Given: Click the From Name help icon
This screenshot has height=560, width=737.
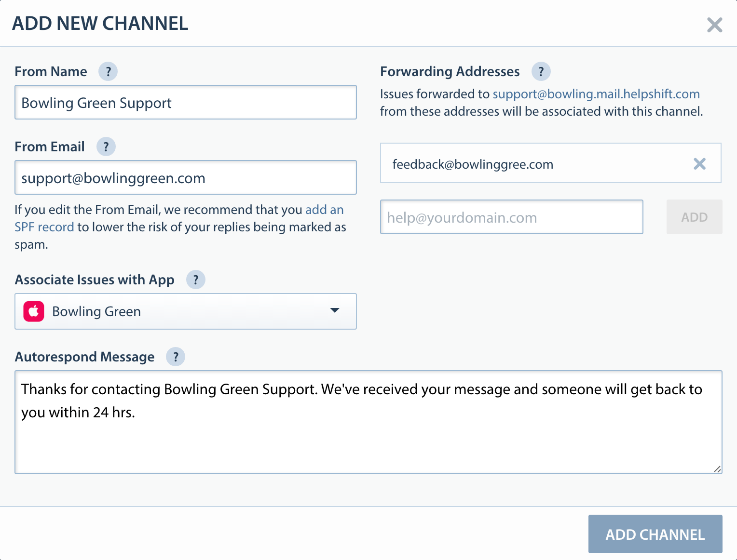Looking at the screenshot, I should pos(108,72).
